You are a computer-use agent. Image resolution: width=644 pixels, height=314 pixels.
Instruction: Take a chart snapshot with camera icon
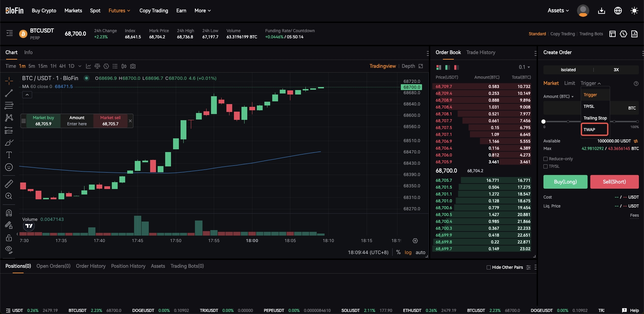click(133, 66)
